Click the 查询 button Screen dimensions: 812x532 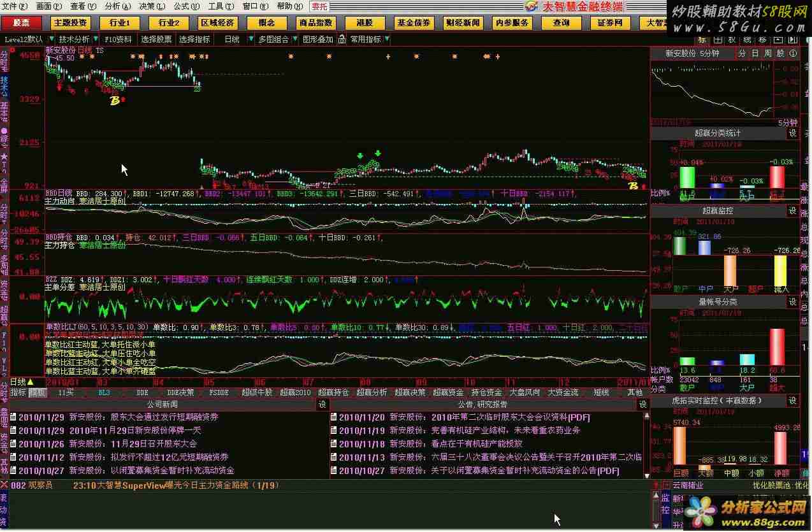pyautogui.click(x=561, y=23)
